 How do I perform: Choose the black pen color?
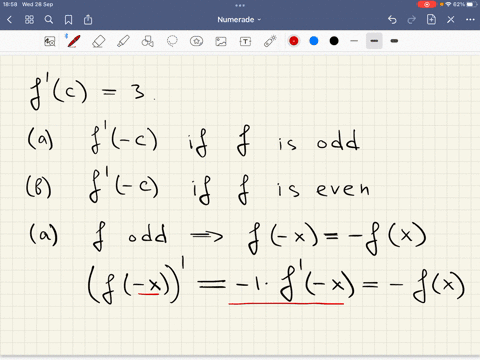point(334,41)
